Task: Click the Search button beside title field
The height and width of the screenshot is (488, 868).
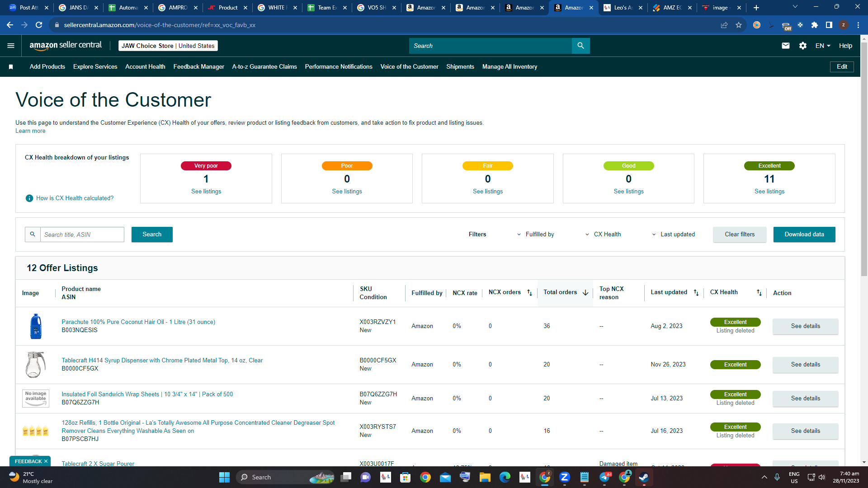Action: tap(152, 235)
